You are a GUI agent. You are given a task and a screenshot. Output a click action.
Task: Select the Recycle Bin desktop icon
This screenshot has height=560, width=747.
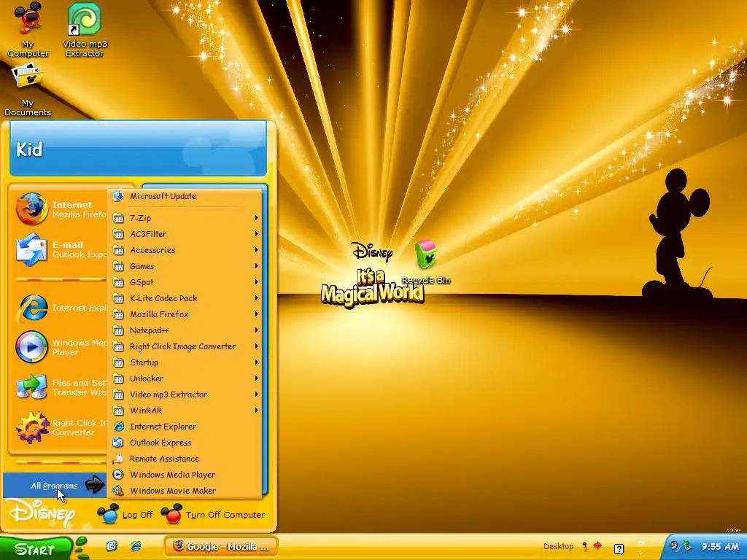(x=425, y=254)
